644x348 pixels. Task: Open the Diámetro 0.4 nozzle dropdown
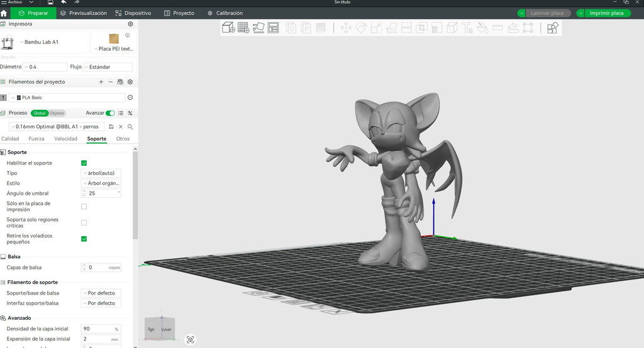pyautogui.click(x=45, y=67)
